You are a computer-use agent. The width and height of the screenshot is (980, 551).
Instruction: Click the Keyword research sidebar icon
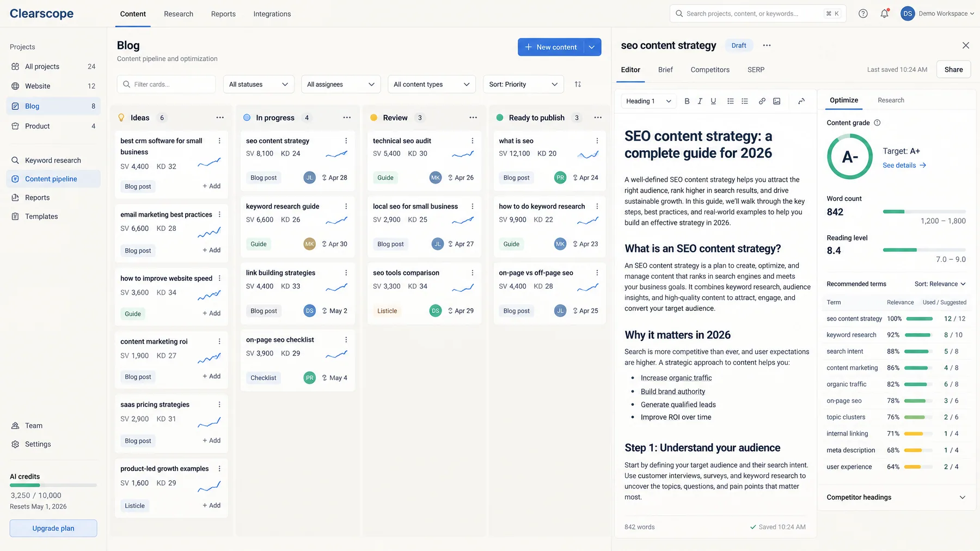tap(15, 160)
